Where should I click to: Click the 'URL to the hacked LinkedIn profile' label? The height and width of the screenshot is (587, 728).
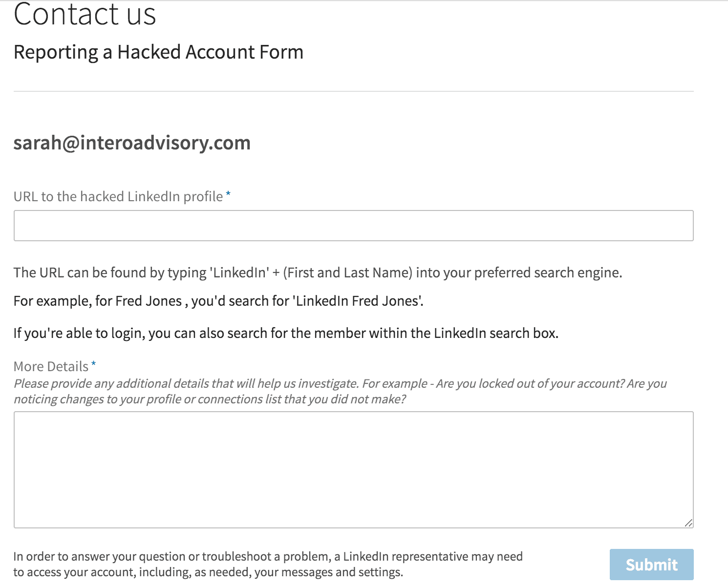(x=118, y=196)
